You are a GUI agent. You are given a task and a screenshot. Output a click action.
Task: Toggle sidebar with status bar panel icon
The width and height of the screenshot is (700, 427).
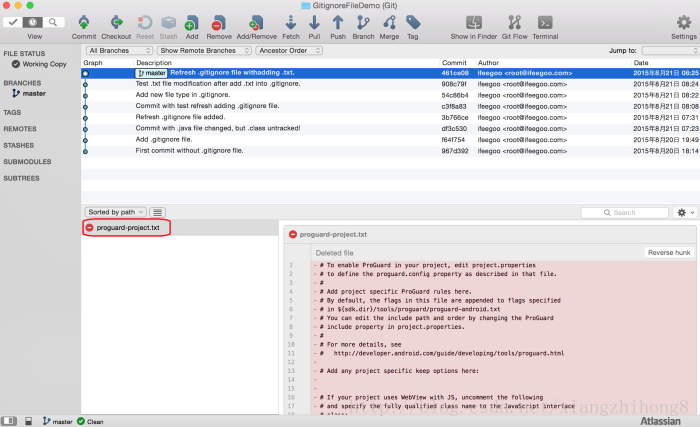click(9, 421)
